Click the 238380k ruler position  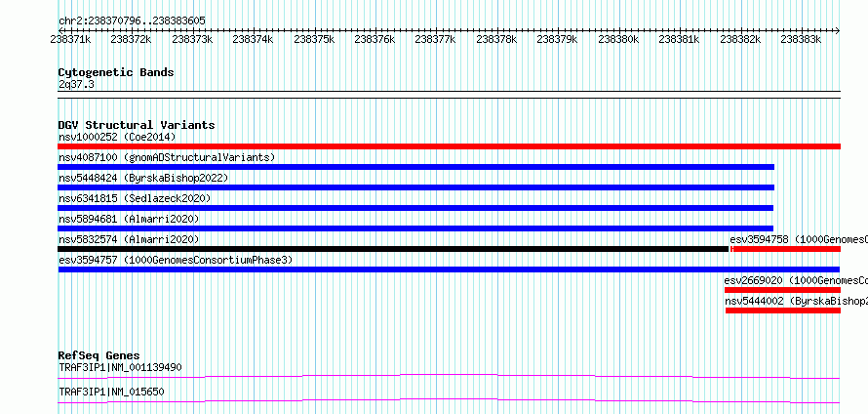(619, 39)
